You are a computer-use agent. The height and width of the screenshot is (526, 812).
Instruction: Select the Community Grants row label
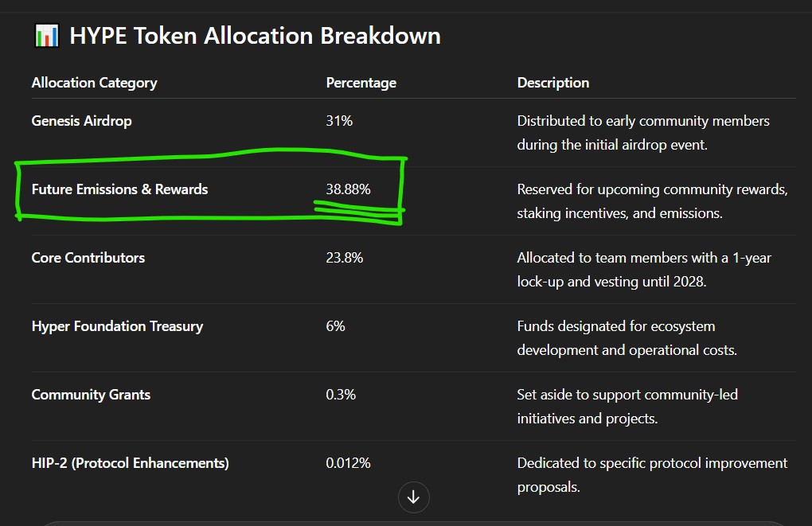point(91,395)
